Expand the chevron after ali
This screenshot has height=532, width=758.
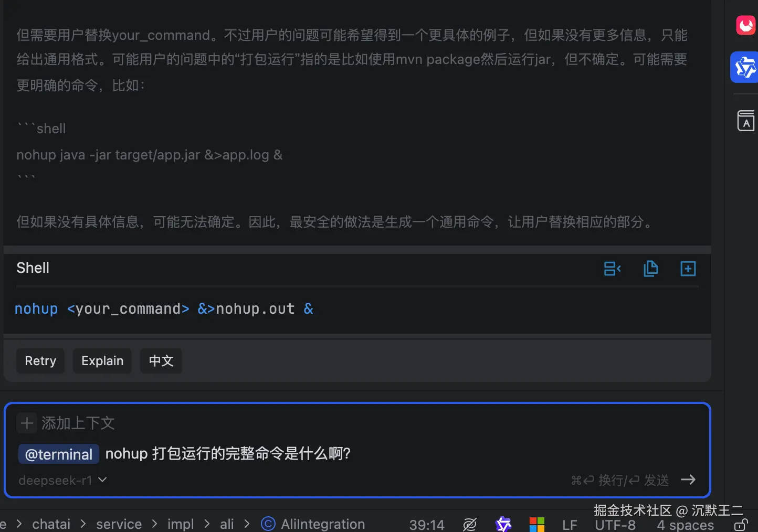(247, 524)
